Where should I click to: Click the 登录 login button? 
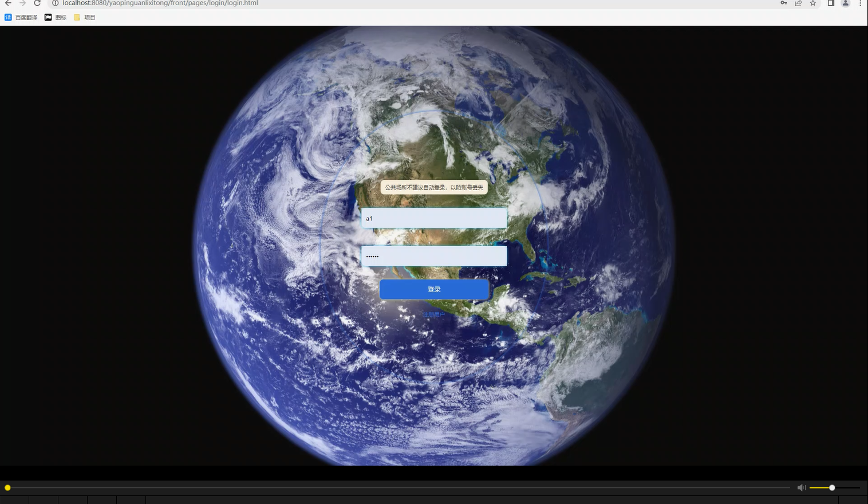[x=434, y=289]
